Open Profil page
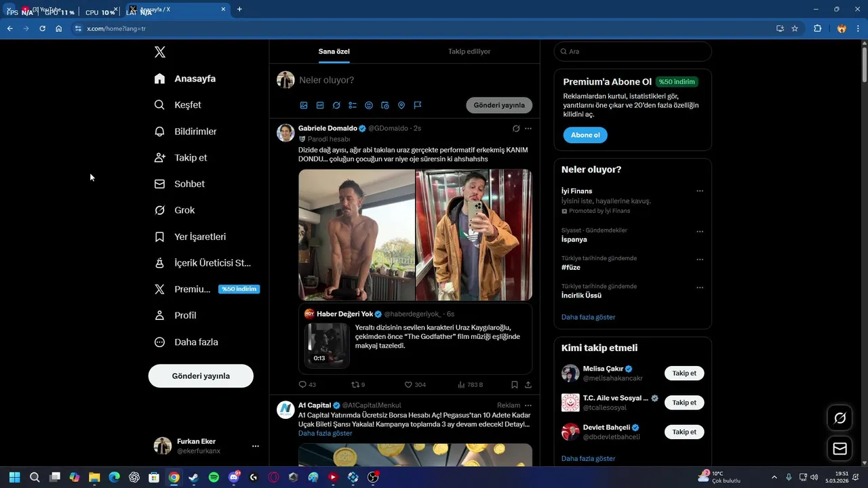Image resolution: width=868 pixels, height=488 pixels. [175, 315]
